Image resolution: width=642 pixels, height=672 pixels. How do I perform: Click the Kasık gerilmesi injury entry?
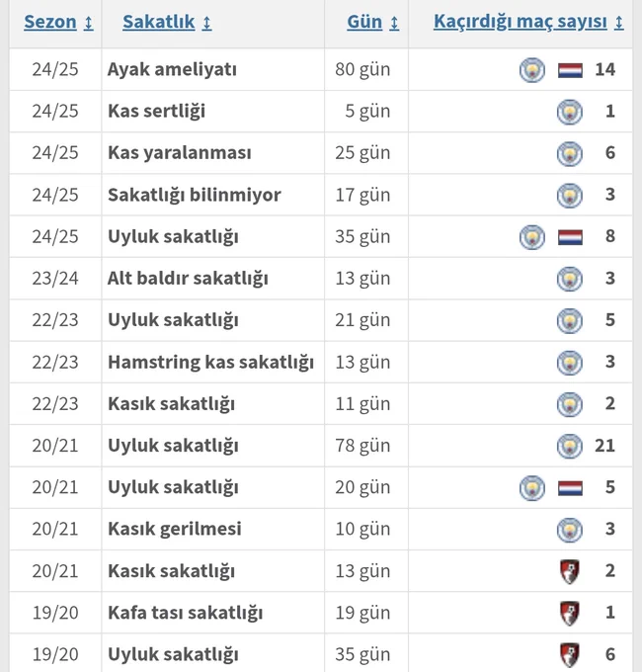175,529
